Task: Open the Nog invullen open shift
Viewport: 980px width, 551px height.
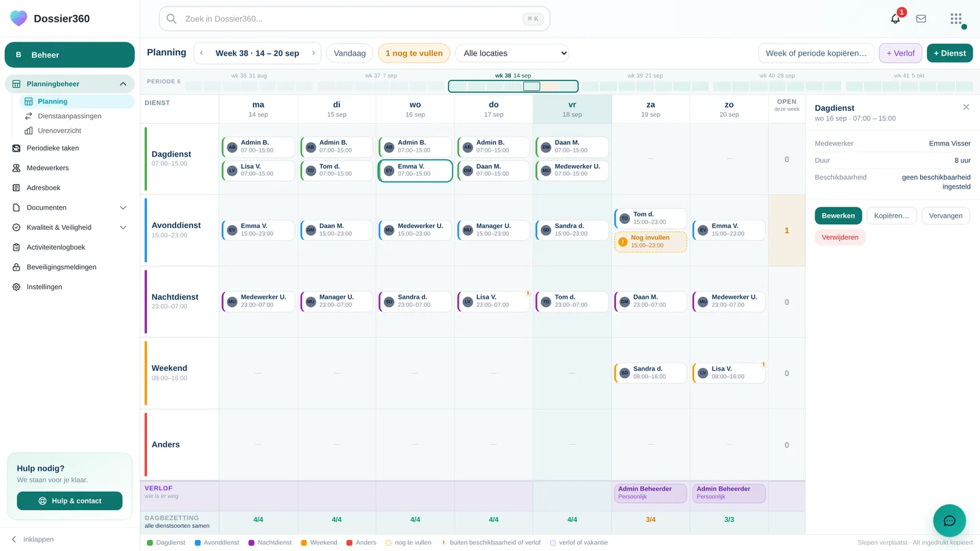Action: (651, 241)
